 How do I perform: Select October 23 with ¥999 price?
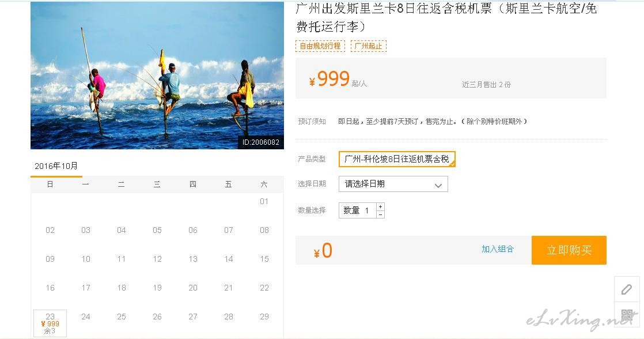[50, 323]
